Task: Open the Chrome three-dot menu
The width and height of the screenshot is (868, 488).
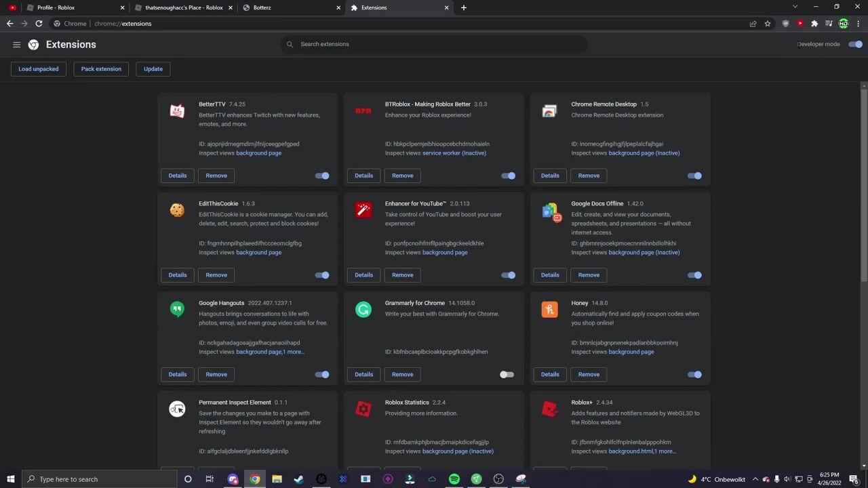Action: (x=858, y=24)
